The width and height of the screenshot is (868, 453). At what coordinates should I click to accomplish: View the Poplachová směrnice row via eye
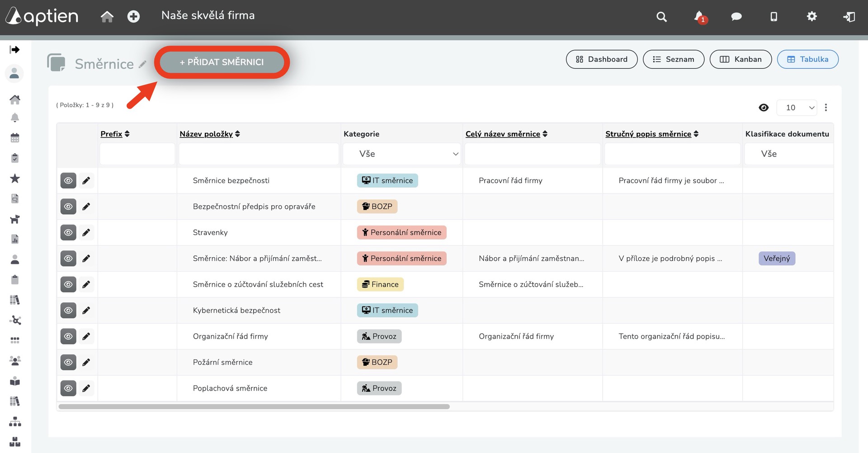pos(68,388)
